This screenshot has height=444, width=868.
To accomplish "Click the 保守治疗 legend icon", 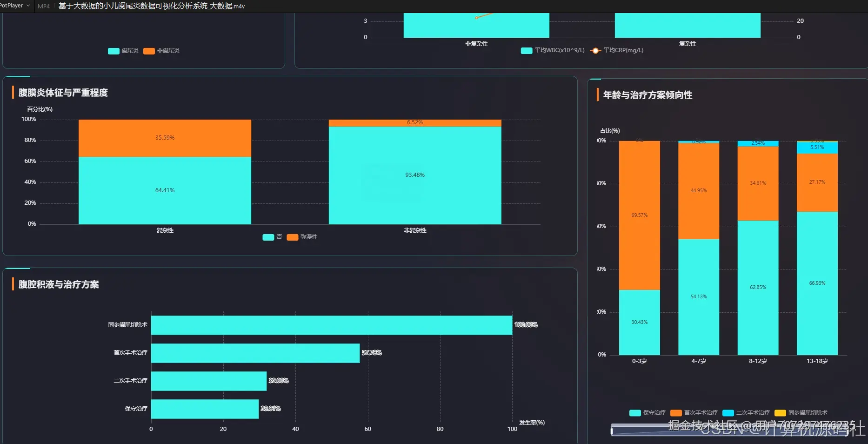I will point(635,413).
